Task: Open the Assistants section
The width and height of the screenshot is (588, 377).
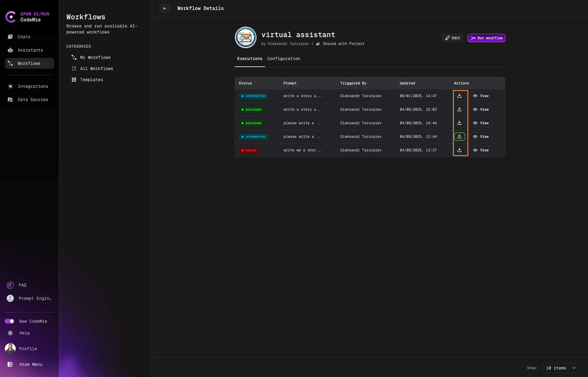Action: pos(30,50)
